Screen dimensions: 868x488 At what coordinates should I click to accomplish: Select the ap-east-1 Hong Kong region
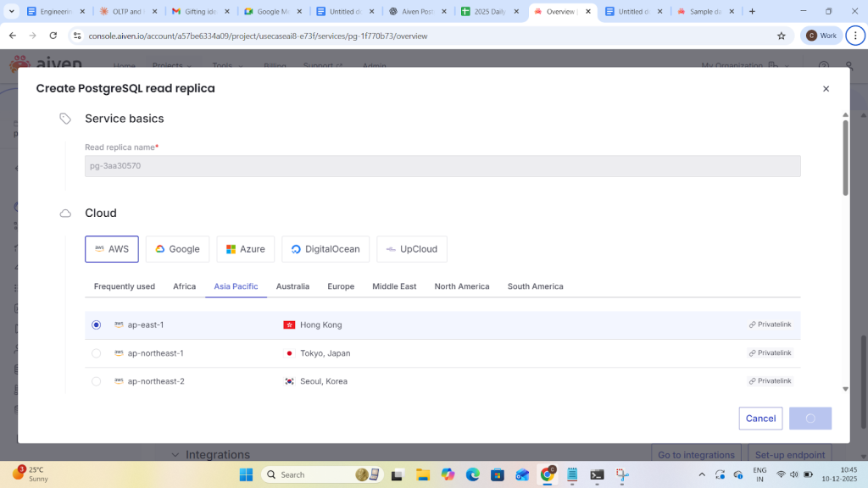pos(96,324)
